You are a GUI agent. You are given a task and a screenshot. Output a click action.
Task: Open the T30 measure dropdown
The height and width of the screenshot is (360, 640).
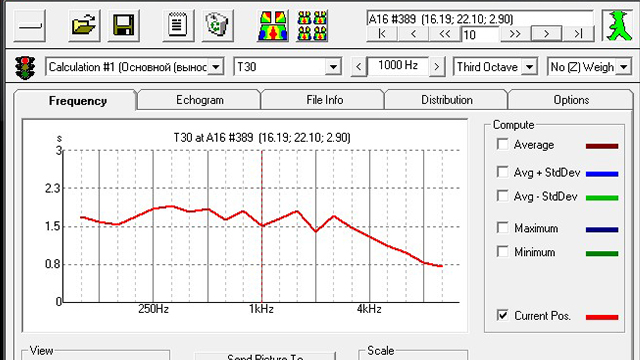333,67
